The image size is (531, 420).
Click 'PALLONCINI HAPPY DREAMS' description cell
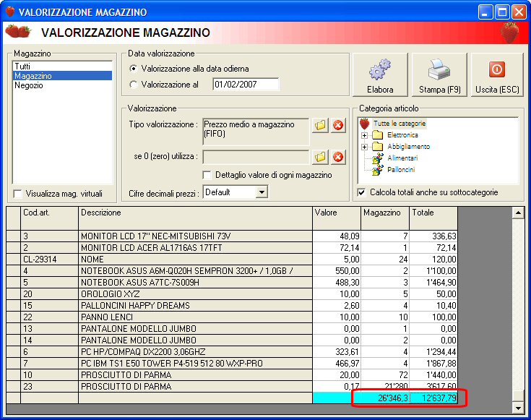pyautogui.click(x=195, y=306)
